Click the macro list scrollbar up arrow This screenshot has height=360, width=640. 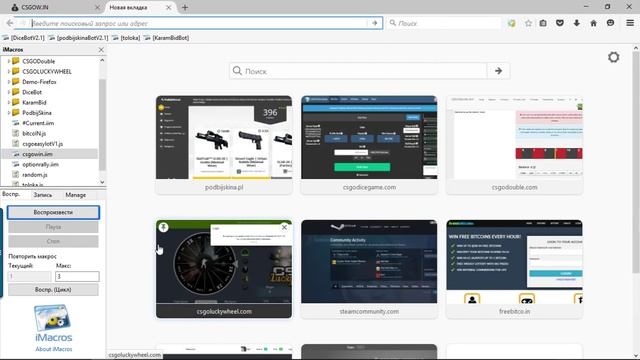pyautogui.click(x=102, y=60)
